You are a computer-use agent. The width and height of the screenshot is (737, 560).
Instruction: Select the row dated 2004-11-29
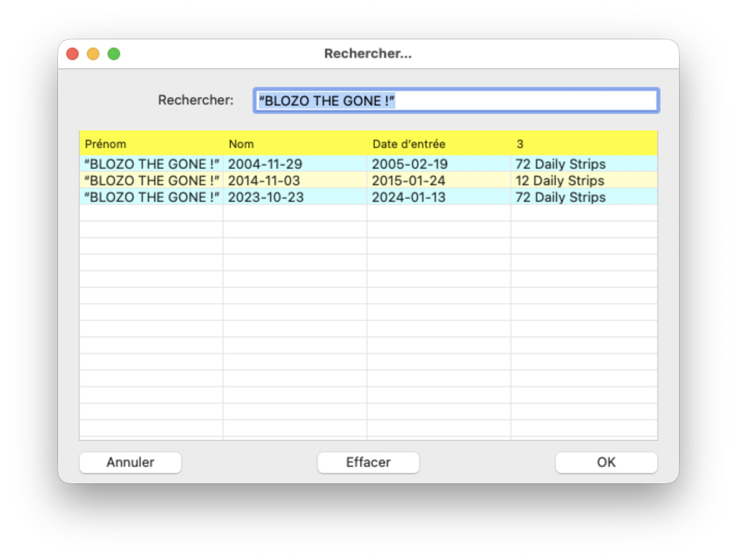(265, 164)
